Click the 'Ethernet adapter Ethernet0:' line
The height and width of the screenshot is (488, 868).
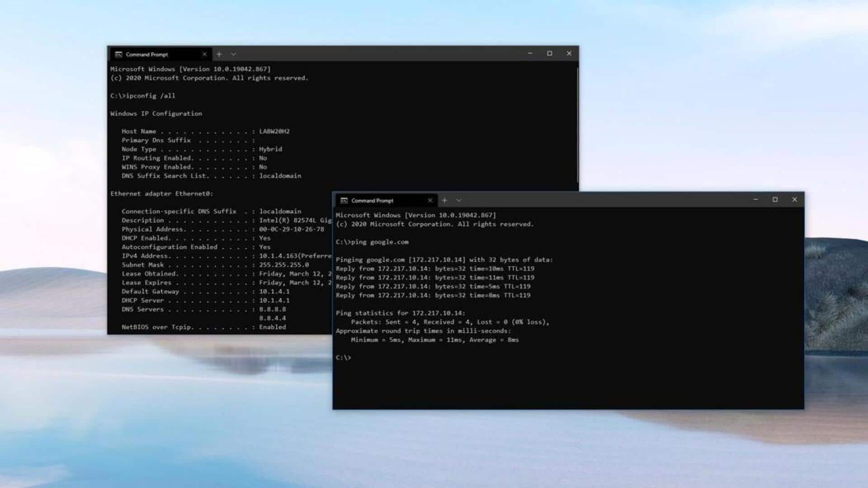point(161,193)
